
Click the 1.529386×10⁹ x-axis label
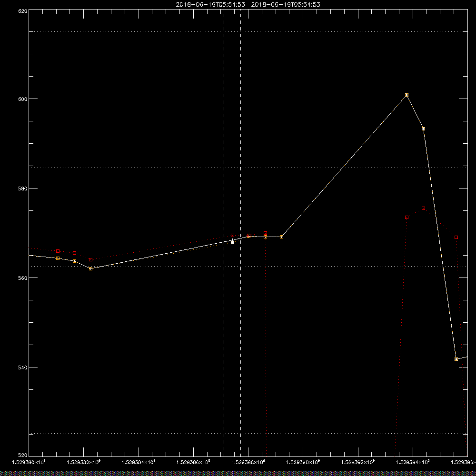(194, 462)
